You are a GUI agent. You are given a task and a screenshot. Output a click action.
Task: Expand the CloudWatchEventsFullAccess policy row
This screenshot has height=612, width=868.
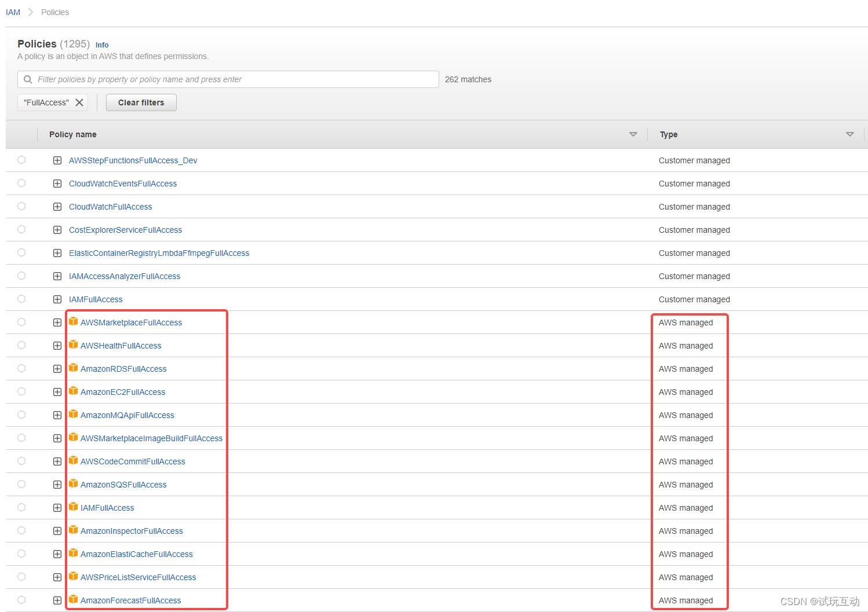(57, 184)
